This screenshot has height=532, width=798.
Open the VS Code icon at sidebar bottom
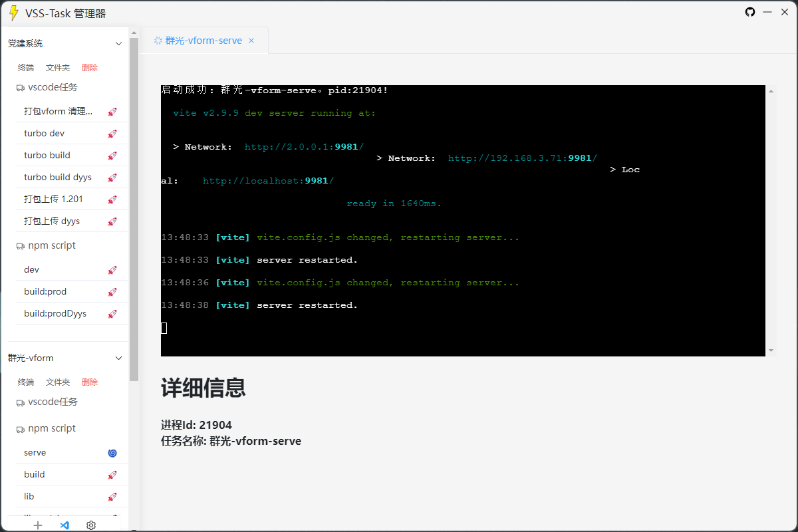[x=65, y=525]
